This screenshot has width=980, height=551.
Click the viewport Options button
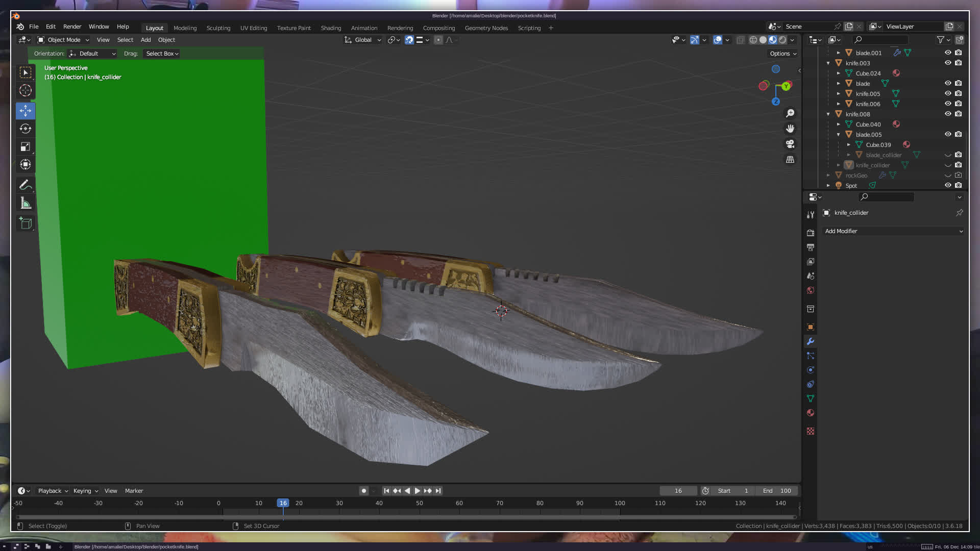[x=782, y=54]
